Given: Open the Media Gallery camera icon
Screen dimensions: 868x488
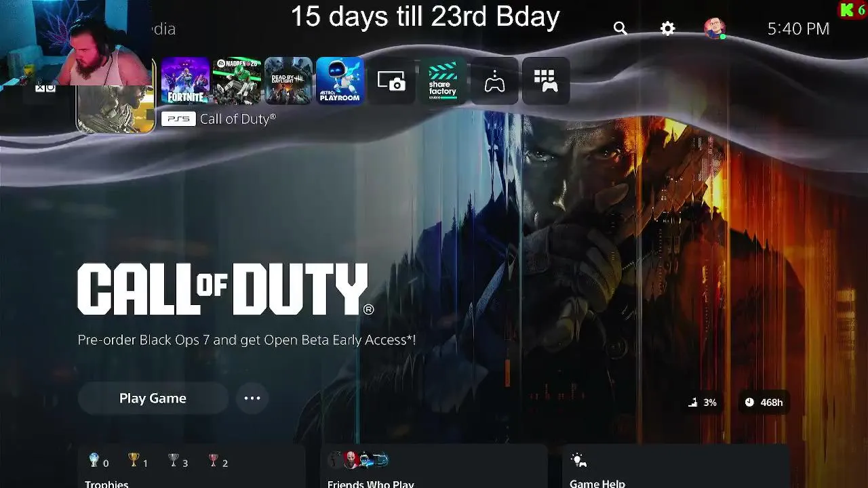Looking at the screenshot, I should click(391, 81).
